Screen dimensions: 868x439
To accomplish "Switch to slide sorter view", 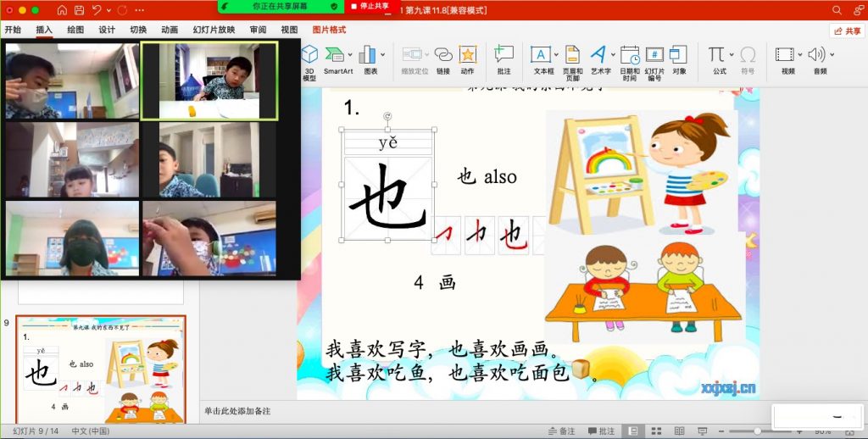I will click(x=654, y=431).
